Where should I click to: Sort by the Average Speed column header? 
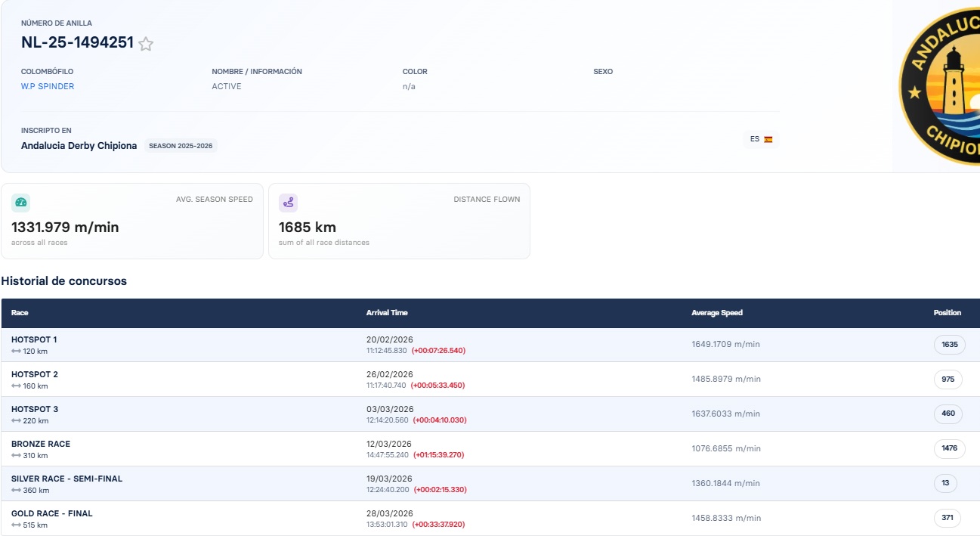(717, 313)
